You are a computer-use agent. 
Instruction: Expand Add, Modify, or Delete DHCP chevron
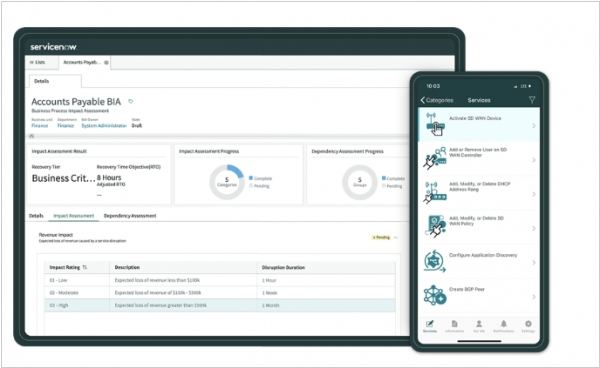(x=534, y=194)
